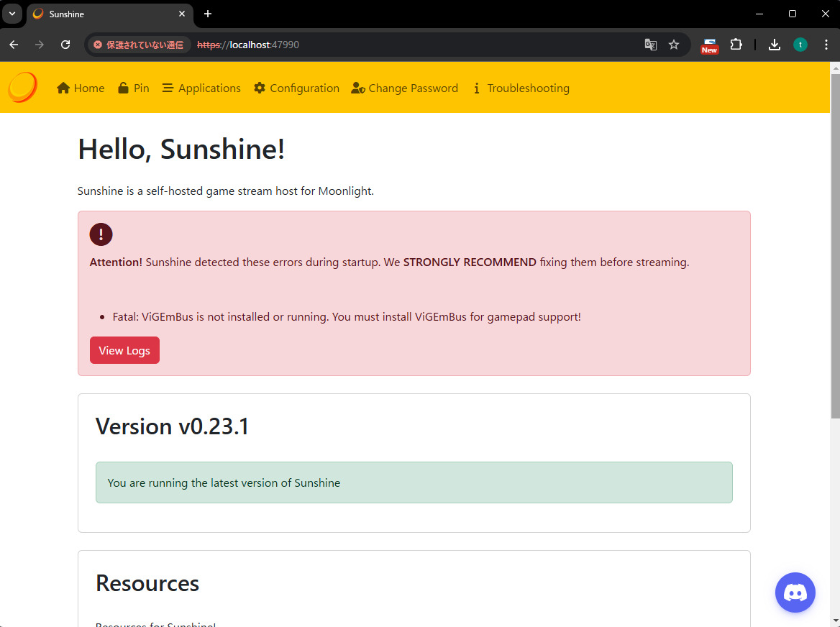Click the extensions puzzle icon

click(x=736, y=45)
